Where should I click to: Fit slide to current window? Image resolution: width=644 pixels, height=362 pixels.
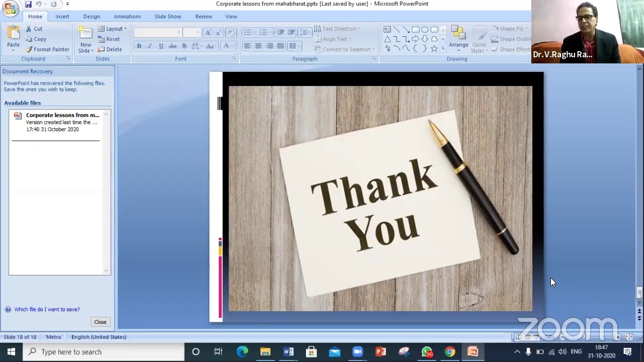point(629,337)
